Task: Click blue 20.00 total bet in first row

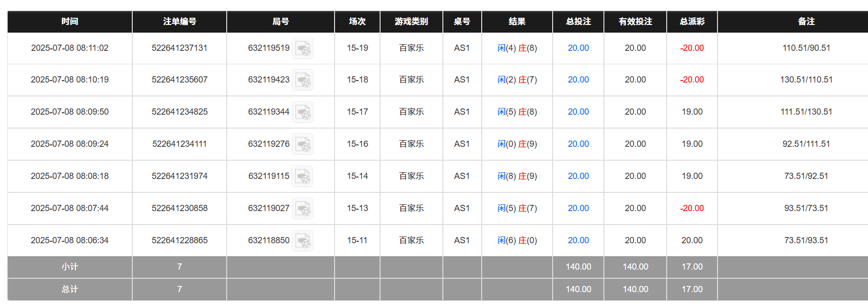Action: coord(579,48)
